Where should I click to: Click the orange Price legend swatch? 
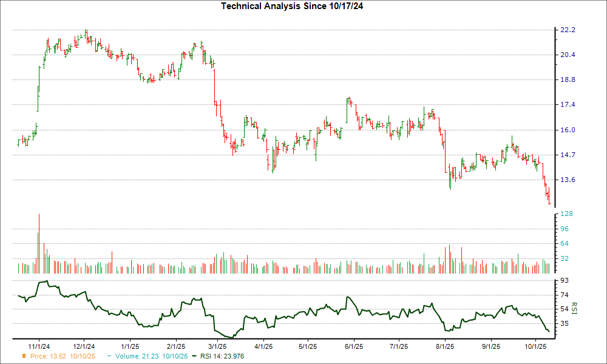[24, 356]
